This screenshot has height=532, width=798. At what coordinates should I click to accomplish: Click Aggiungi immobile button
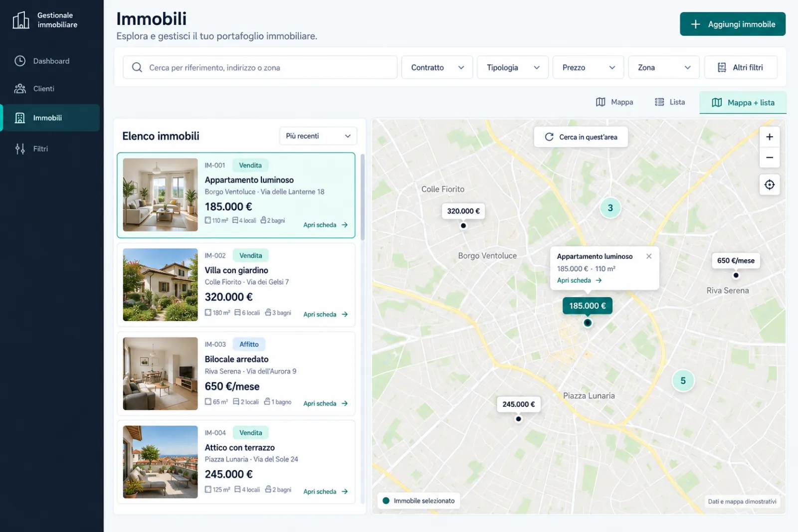tap(733, 24)
